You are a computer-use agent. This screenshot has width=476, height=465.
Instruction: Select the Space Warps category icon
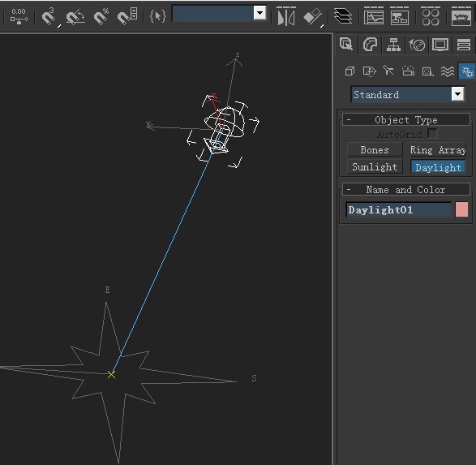[448, 71]
